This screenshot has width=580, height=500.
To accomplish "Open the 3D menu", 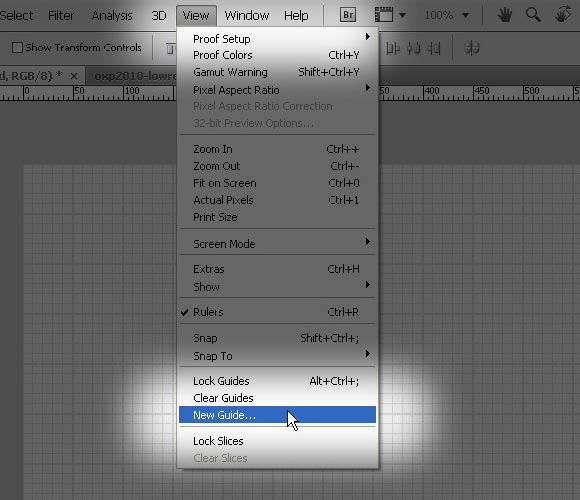I will [159, 16].
